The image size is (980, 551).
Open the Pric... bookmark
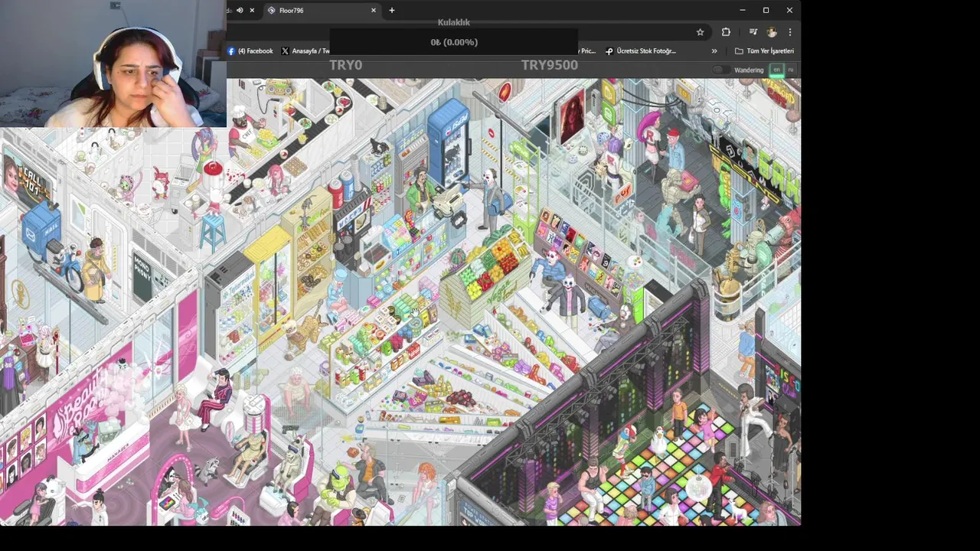587,51
